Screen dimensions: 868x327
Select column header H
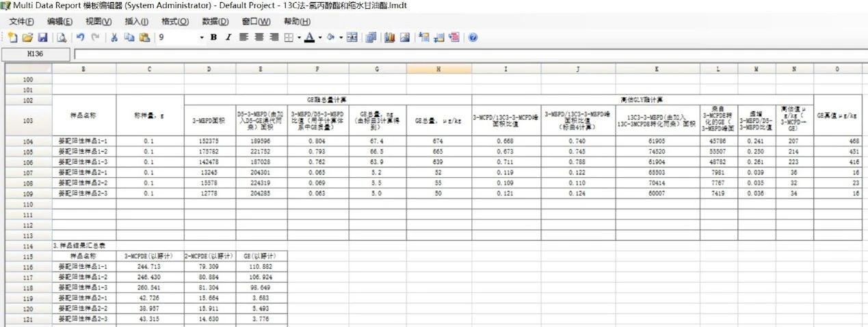(438, 69)
